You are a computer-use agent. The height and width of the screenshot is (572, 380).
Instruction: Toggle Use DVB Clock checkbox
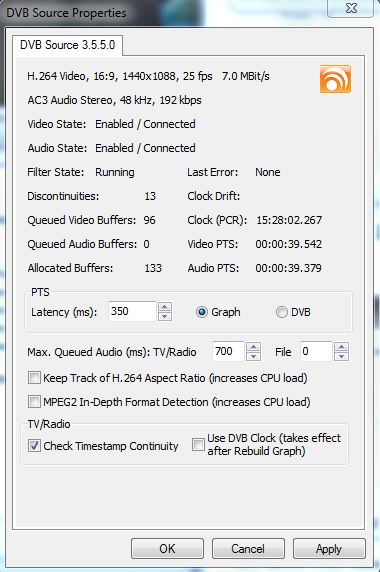pos(198,444)
